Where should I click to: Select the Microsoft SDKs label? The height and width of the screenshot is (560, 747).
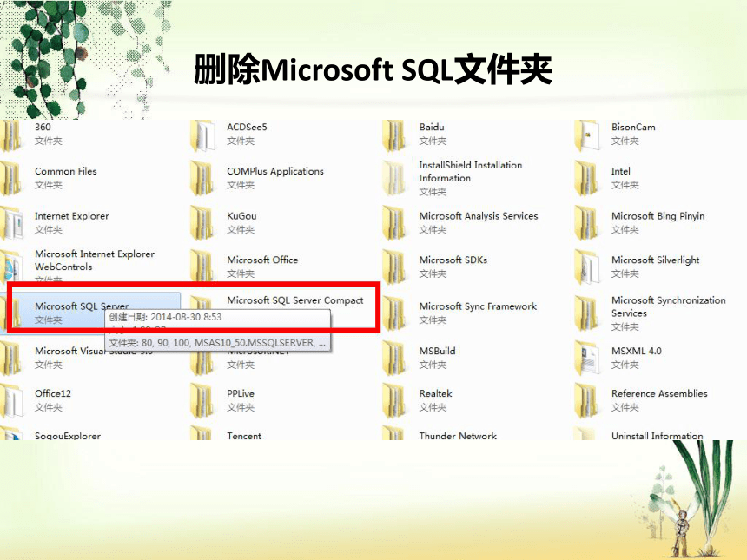(453, 260)
